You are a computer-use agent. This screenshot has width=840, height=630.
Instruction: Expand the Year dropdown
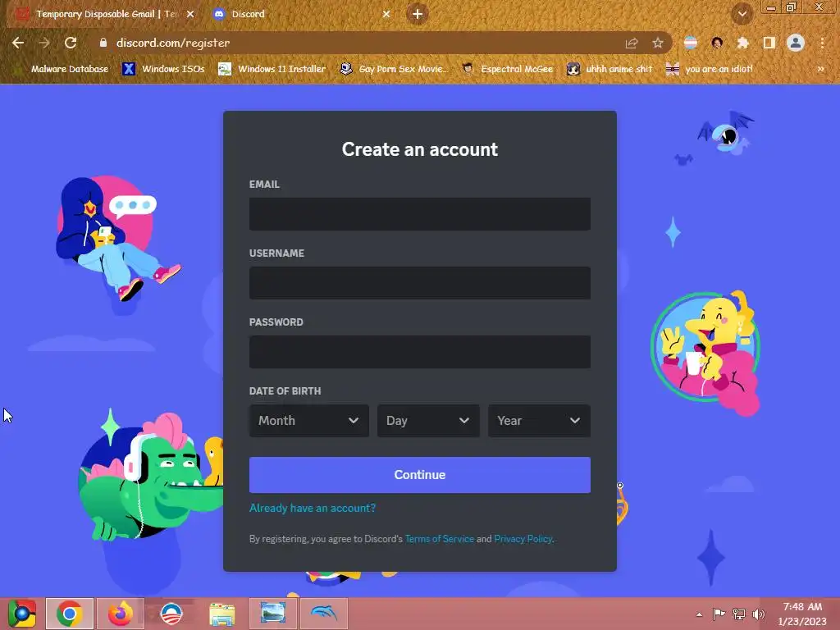pyautogui.click(x=540, y=421)
